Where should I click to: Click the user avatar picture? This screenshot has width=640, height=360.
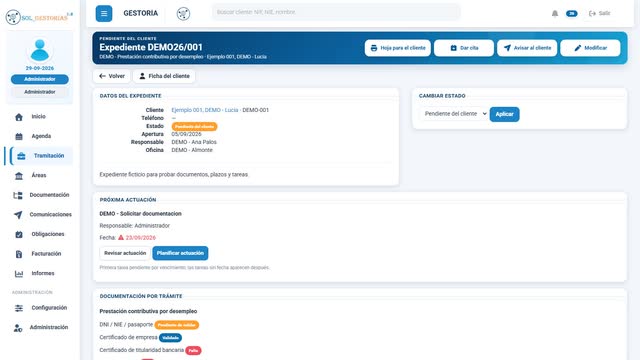click(x=40, y=50)
